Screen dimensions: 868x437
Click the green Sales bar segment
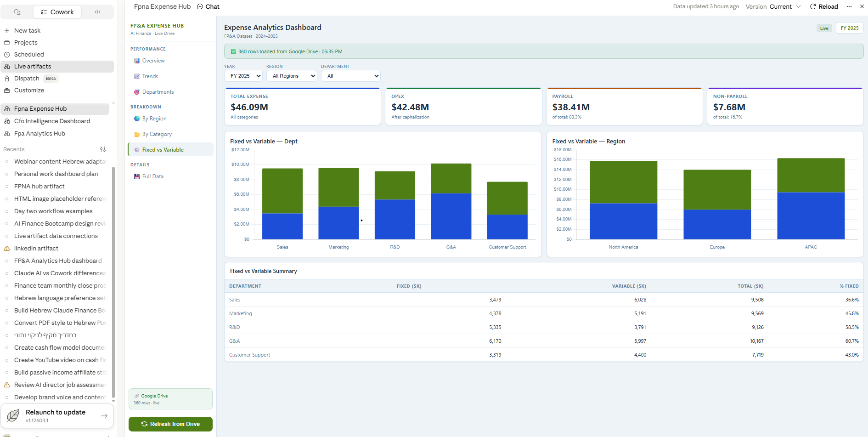pos(282,191)
